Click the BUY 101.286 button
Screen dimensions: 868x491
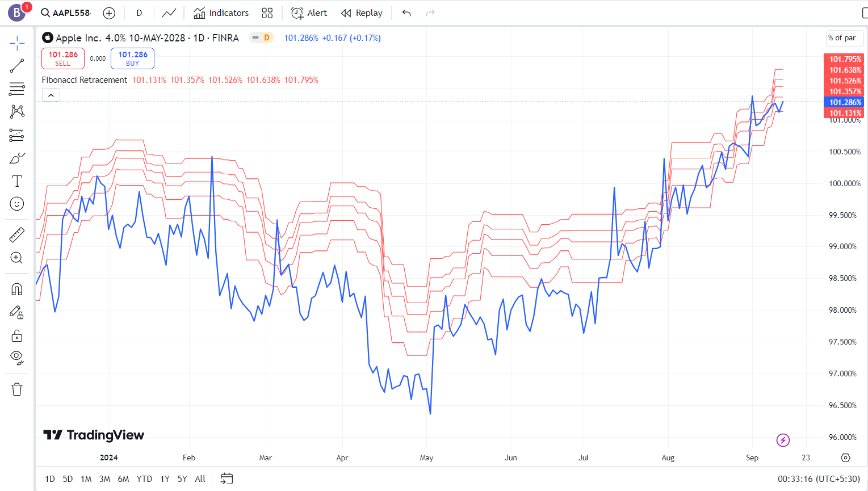pos(133,58)
